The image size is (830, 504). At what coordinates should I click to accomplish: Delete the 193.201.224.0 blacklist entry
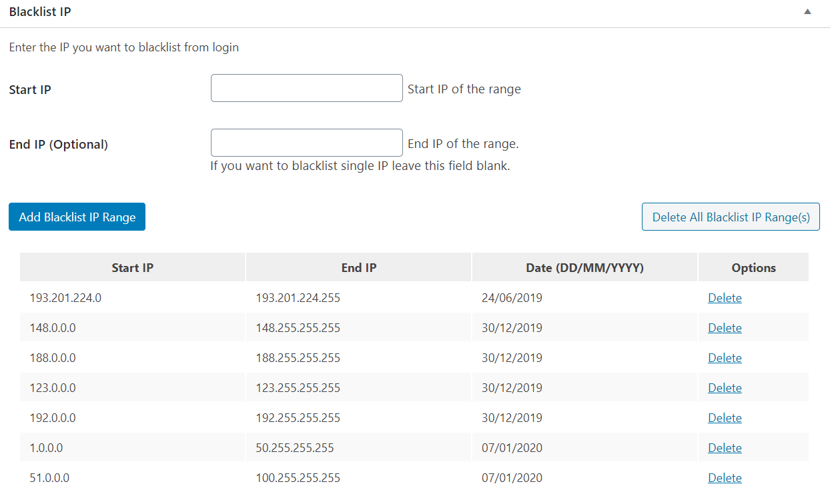(725, 298)
